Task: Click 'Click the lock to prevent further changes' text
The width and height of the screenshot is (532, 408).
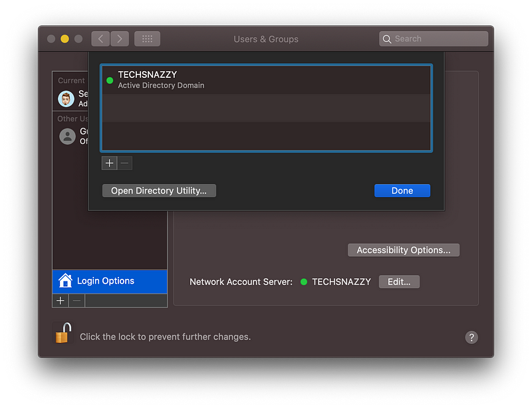Action: point(165,337)
